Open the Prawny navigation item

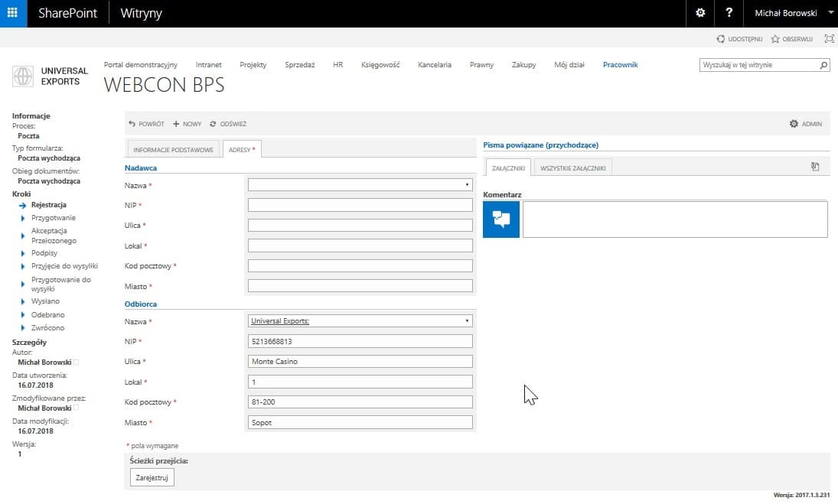pos(481,64)
